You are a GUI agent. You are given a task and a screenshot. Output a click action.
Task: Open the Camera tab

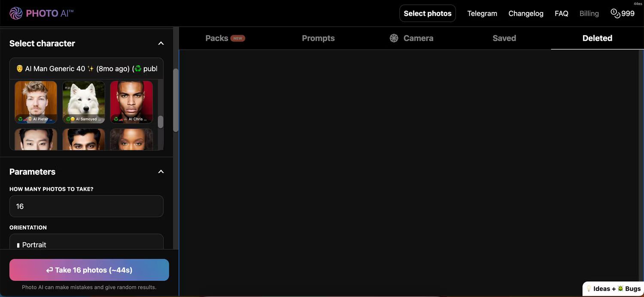pyautogui.click(x=411, y=38)
